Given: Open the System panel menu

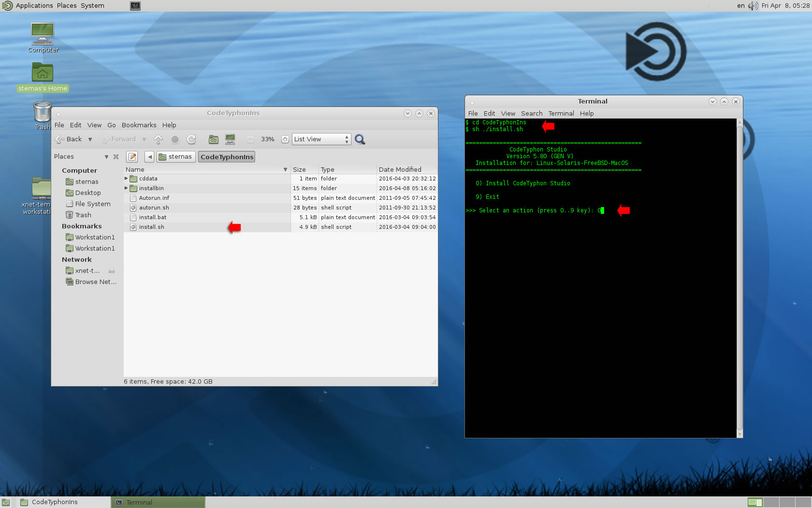Looking at the screenshot, I should [x=92, y=6].
